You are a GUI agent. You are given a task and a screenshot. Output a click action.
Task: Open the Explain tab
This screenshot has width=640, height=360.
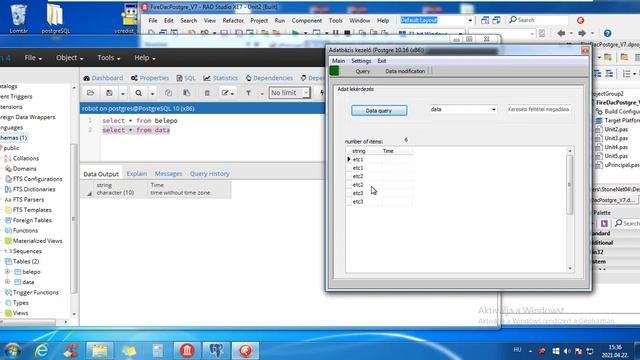pos(136,174)
